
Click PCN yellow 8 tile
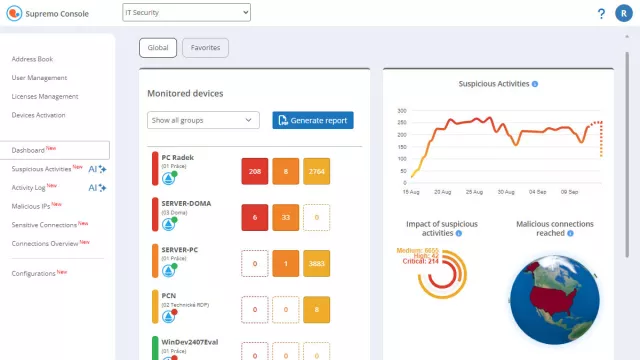click(316, 310)
